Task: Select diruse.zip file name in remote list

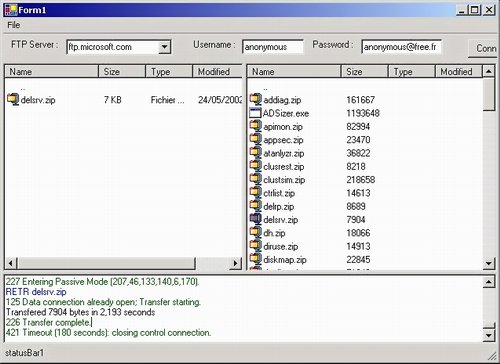Action: tap(280, 246)
